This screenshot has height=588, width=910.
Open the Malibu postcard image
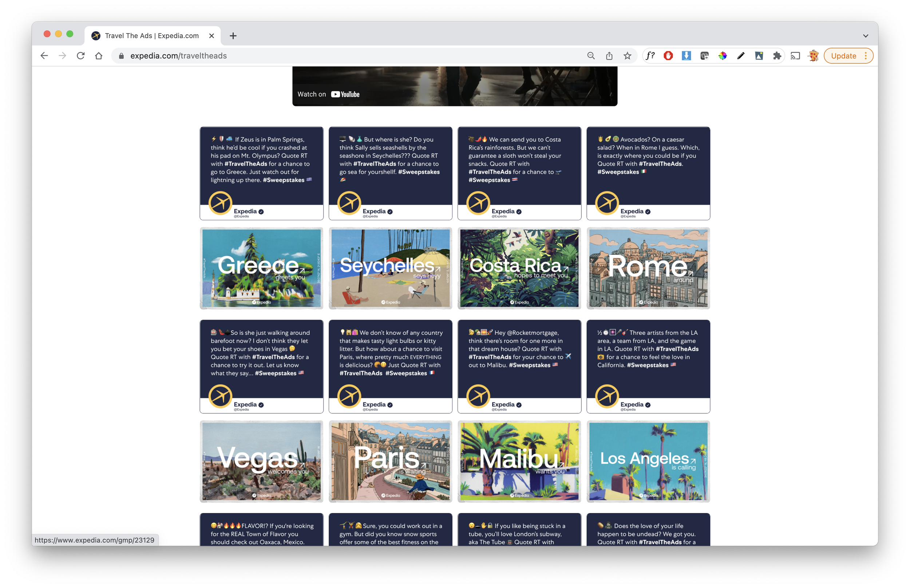(x=519, y=461)
